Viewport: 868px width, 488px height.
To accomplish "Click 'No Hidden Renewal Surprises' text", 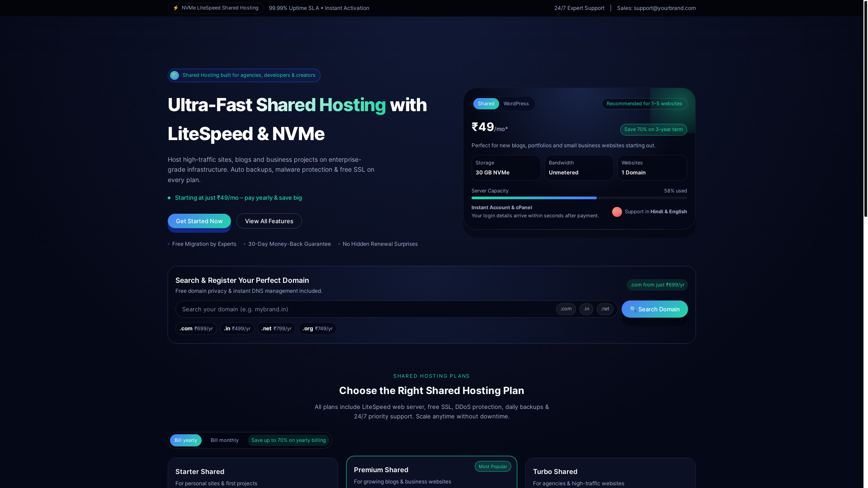I will (x=380, y=244).
